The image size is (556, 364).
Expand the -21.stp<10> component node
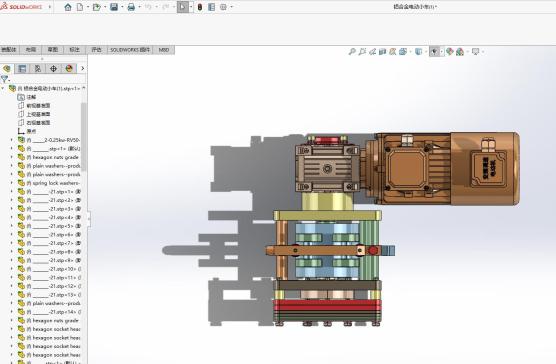coord(11,269)
